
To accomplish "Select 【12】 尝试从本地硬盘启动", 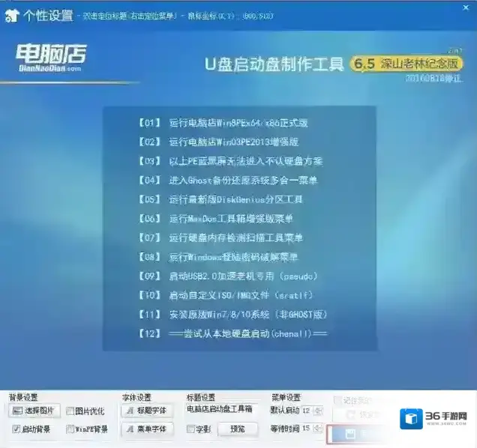I will tap(233, 333).
